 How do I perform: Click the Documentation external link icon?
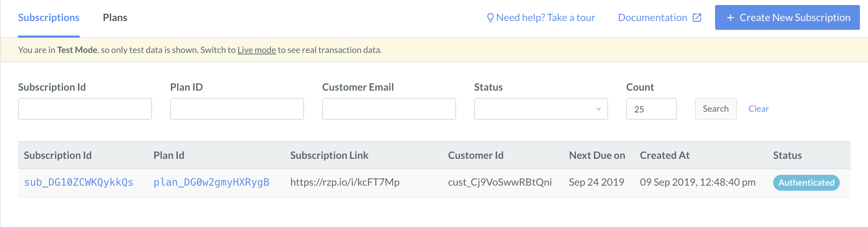pos(697,18)
